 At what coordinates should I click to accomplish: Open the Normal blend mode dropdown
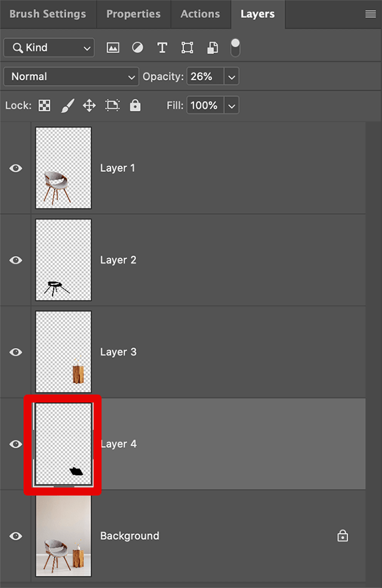click(x=70, y=76)
